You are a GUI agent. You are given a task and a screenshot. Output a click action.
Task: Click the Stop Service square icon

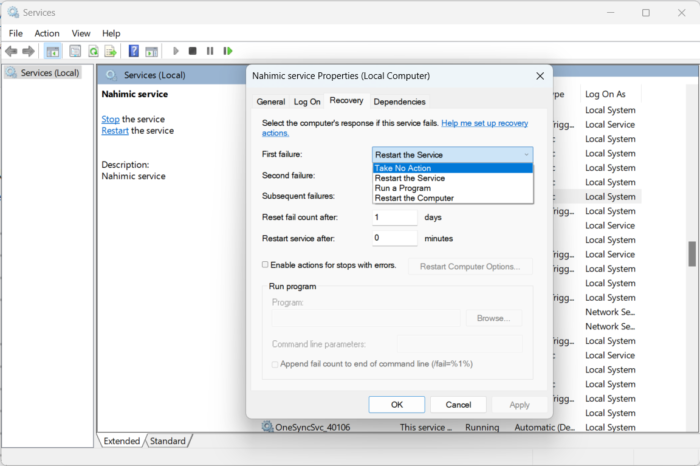pyautogui.click(x=192, y=51)
